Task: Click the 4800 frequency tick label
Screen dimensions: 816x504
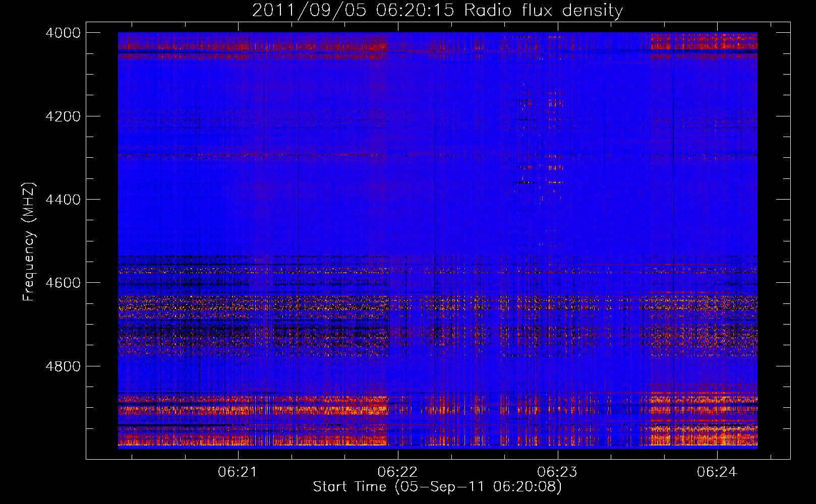Action: [63, 366]
